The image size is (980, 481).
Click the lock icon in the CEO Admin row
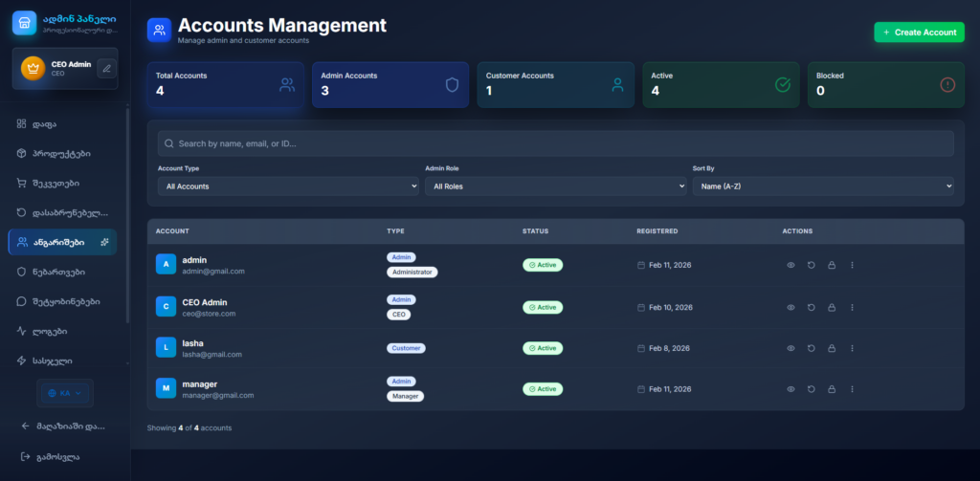(x=832, y=307)
